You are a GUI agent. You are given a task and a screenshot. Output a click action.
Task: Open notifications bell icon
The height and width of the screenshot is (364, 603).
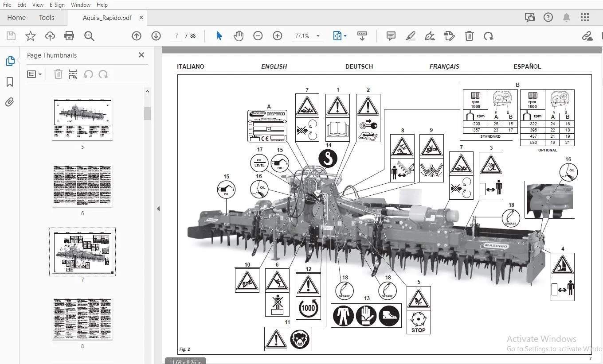point(566,17)
